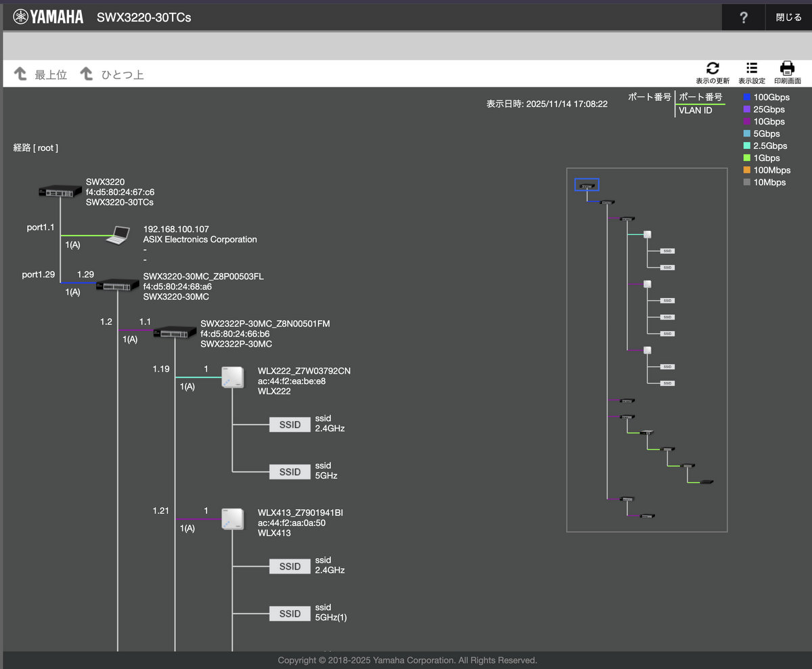The image size is (812, 669).
Task: Click the laptop icon at 192.168.100.107
Action: pos(117,234)
